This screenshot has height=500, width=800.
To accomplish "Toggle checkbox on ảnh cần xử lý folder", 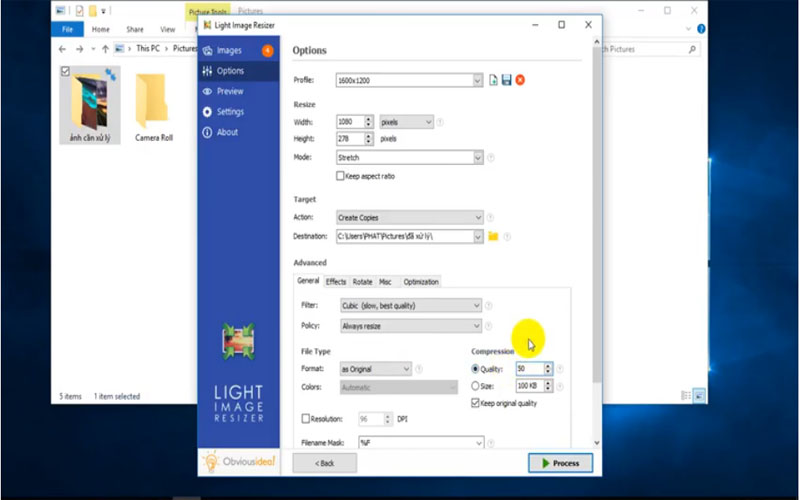I will click(x=65, y=71).
